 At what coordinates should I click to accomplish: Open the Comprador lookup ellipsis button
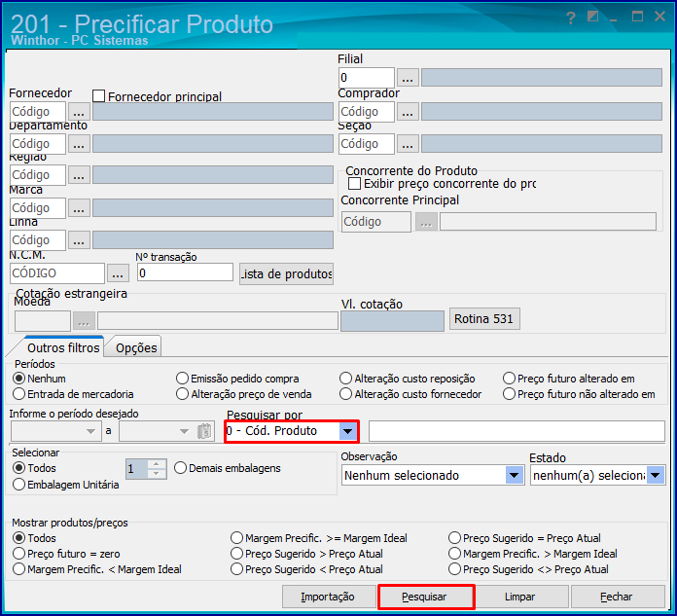click(408, 112)
